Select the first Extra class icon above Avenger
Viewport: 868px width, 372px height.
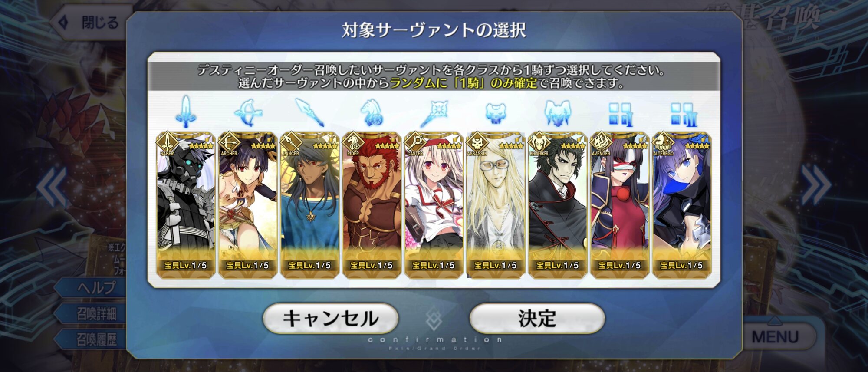point(620,114)
